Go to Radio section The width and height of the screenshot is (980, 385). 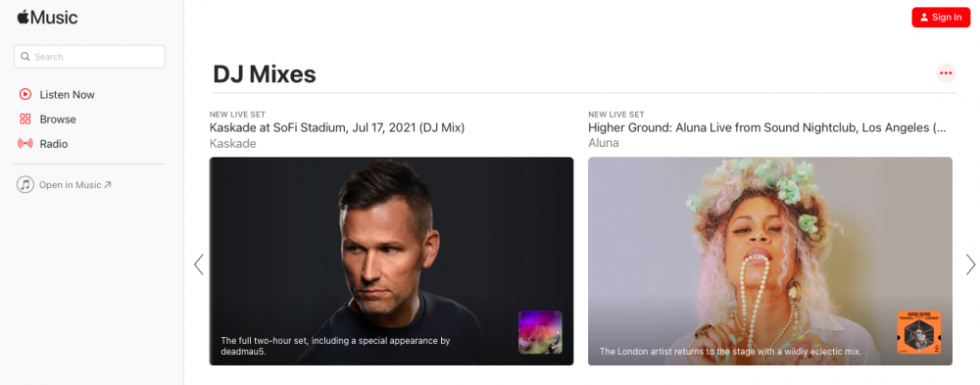pyautogui.click(x=53, y=144)
